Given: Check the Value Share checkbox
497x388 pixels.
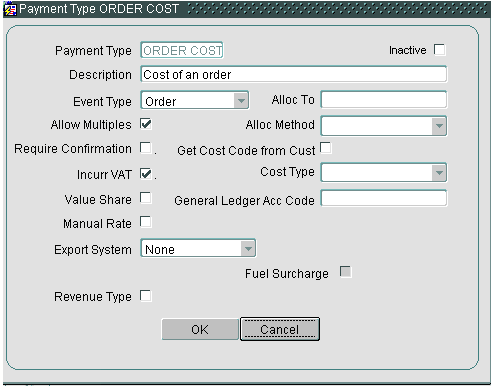Looking at the screenshot, I should pos(146,198).
